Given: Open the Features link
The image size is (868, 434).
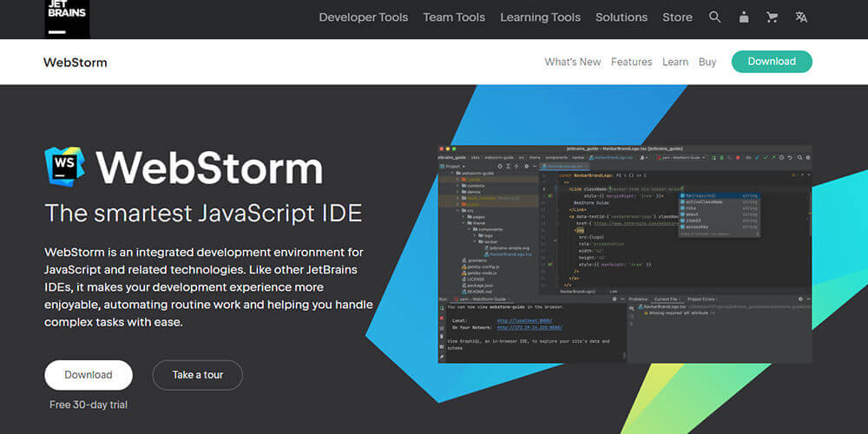Looking at the screenshot, I should (632, 62).
